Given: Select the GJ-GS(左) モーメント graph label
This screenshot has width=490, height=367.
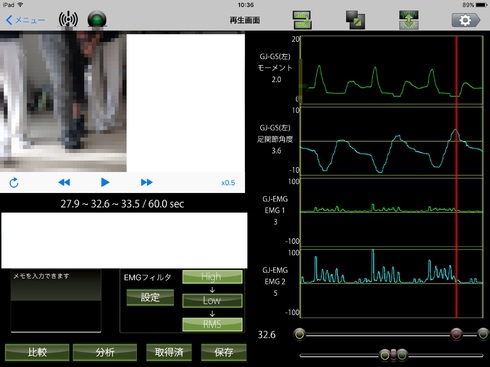Looking at the screenshot, I should (x=275, y=68).
